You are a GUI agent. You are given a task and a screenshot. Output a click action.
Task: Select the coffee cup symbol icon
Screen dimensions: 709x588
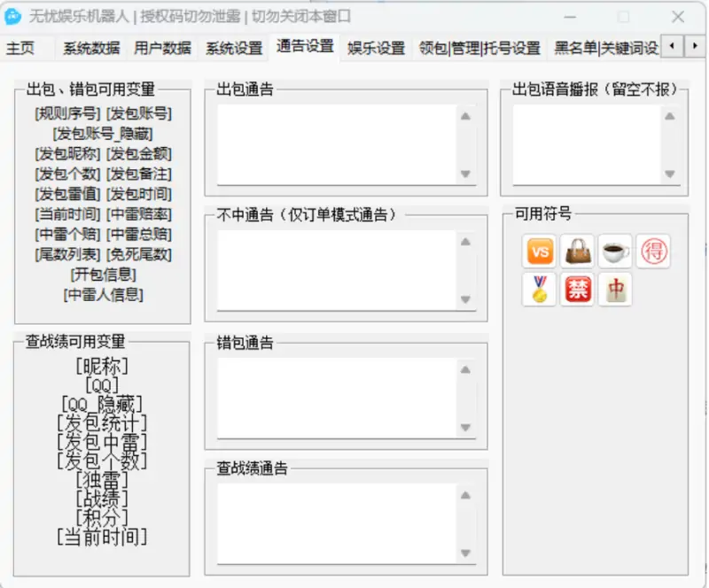pyautogui.click(x=615, y=251)
